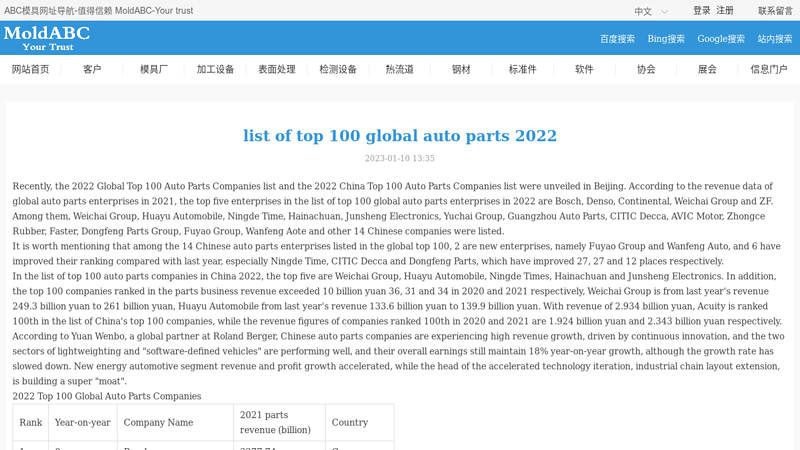Open the 钢材 menu item
The image size is (800, 450).
(x=461, y=69)
